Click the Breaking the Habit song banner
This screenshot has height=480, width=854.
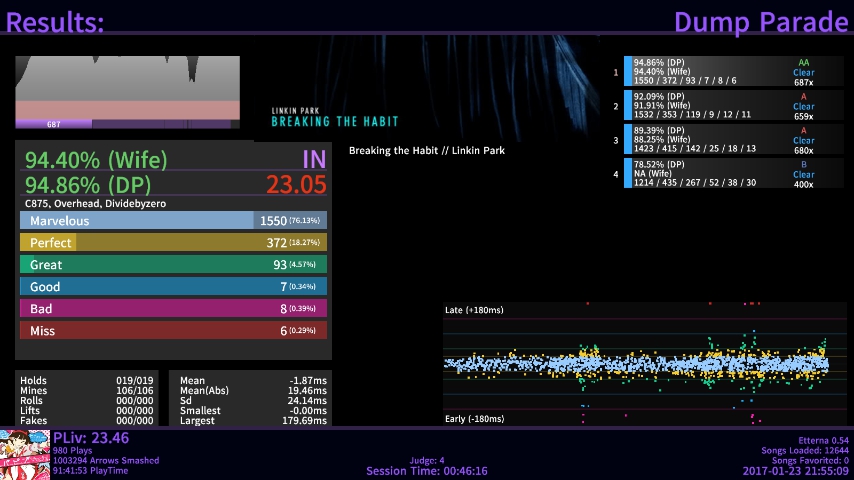[424, 92]
